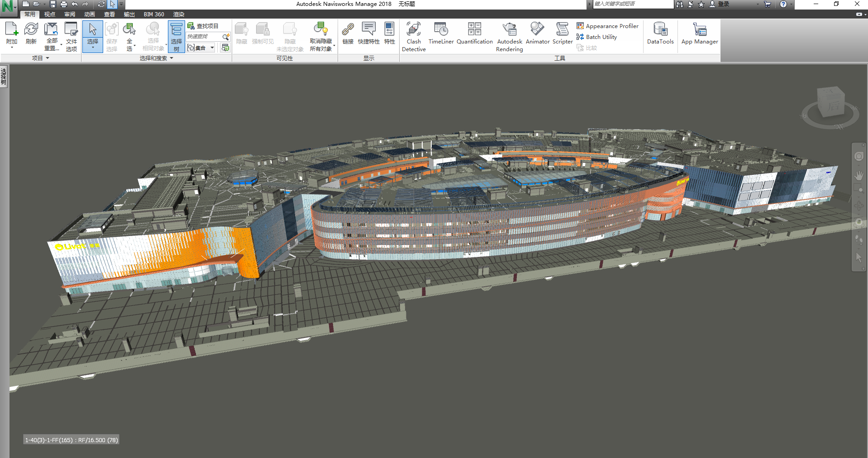
Task: Click the ViewCube 后 (Back) face
Action: point(833,106)
